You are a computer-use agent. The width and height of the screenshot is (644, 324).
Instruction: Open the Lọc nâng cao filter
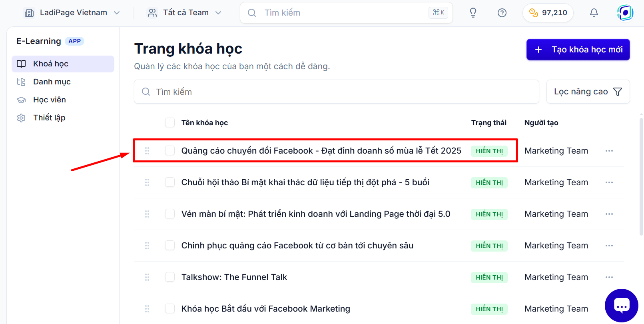588,92
